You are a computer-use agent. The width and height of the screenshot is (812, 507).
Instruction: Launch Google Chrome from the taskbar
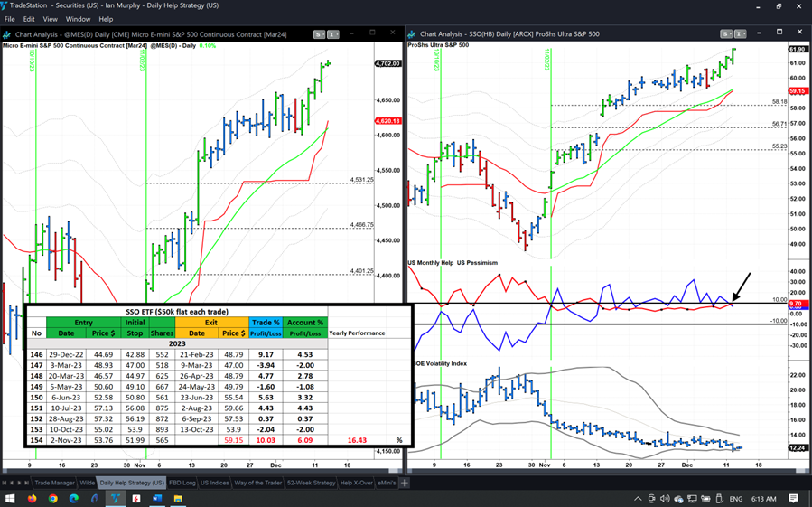tap(53, 499)
